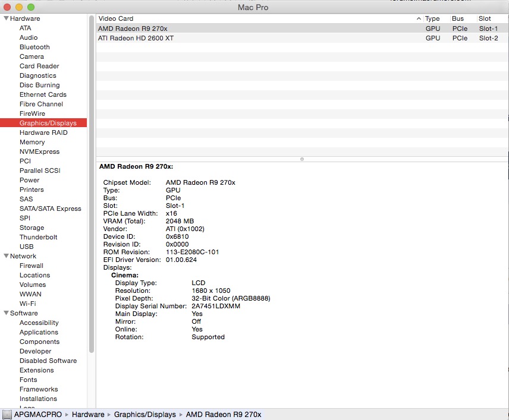509x420 pixels.
Task: Click the APGMACPRO computer icon in path bar
Action: (x=7, y=415)
